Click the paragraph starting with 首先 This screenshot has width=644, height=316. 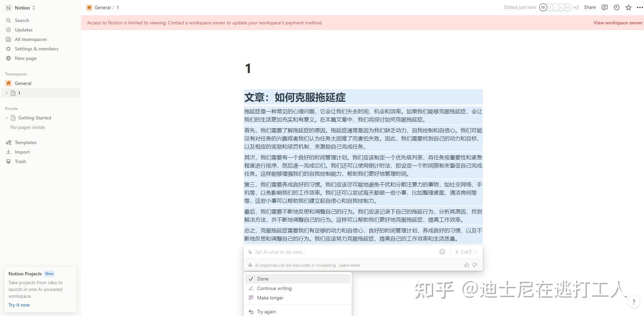pyautogui.click(x=363, y=138)
